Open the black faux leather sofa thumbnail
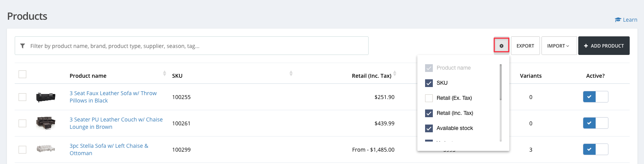The image size is (644, 164). [46, 97]
